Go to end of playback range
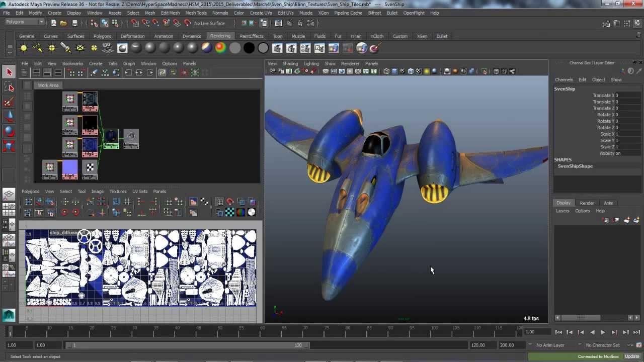The image size is (644, 362). (636, 332)
